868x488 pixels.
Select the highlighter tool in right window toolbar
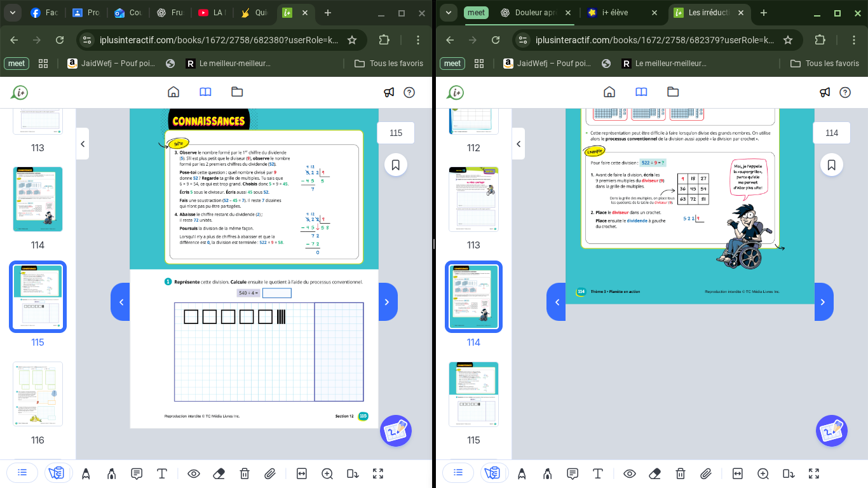(x=547, y=473)
